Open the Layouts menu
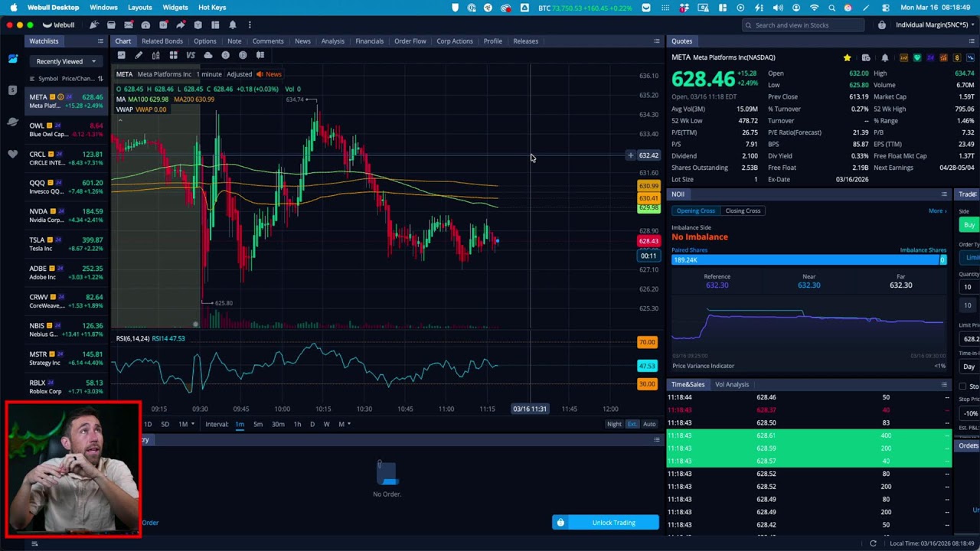The height and width of the screenshot is (551, 980). pos(139,8)
